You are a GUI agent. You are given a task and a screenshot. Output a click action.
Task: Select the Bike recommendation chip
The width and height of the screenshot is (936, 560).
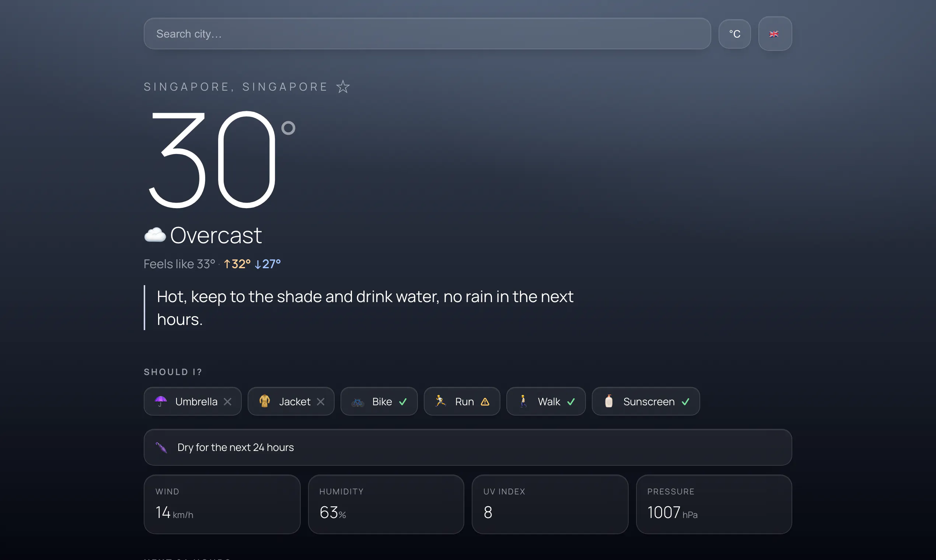point(379,401)
